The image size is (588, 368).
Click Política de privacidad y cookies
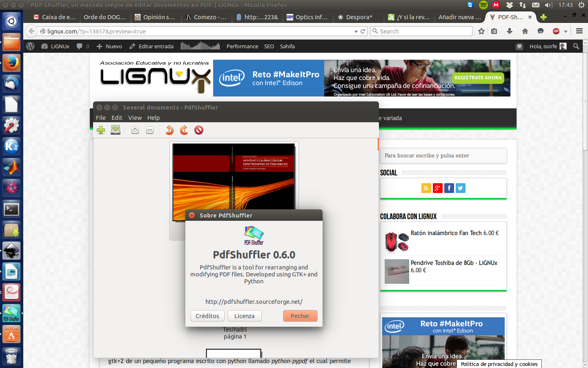499,364
